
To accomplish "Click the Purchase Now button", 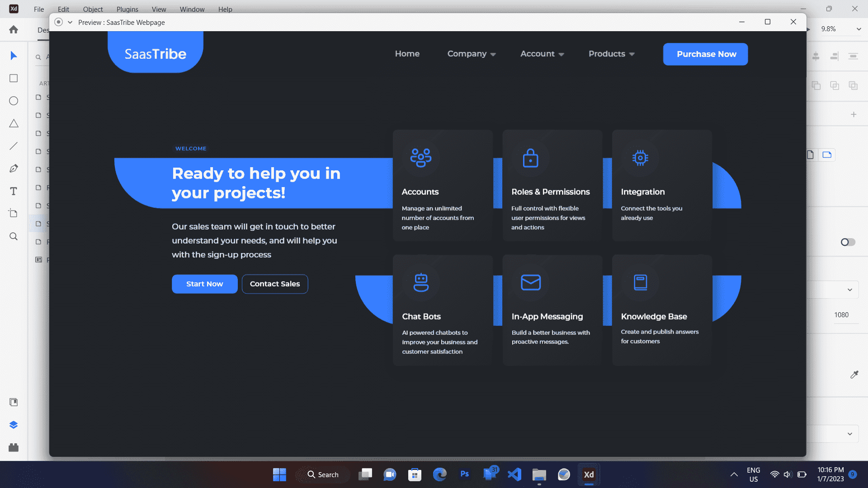I will (705, 54).
